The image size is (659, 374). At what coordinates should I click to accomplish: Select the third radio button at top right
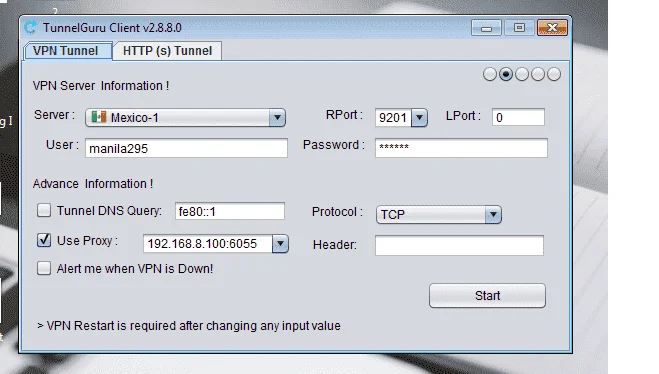[x=522, y=74]
